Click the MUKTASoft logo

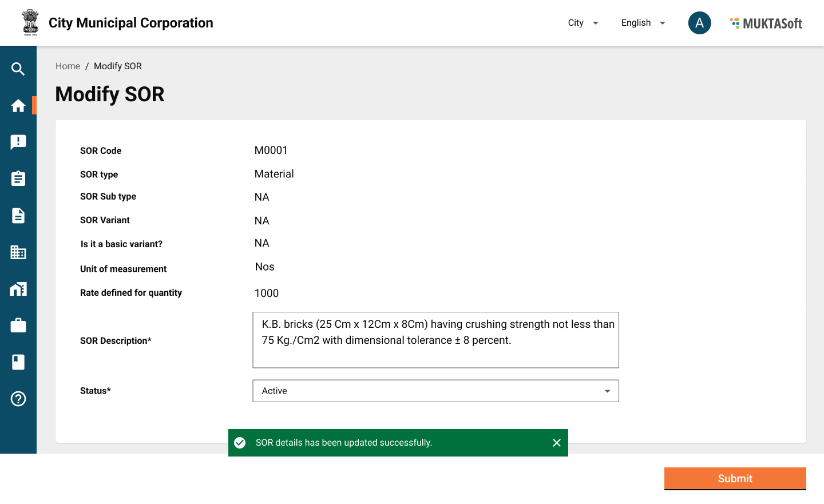point(766,23)
